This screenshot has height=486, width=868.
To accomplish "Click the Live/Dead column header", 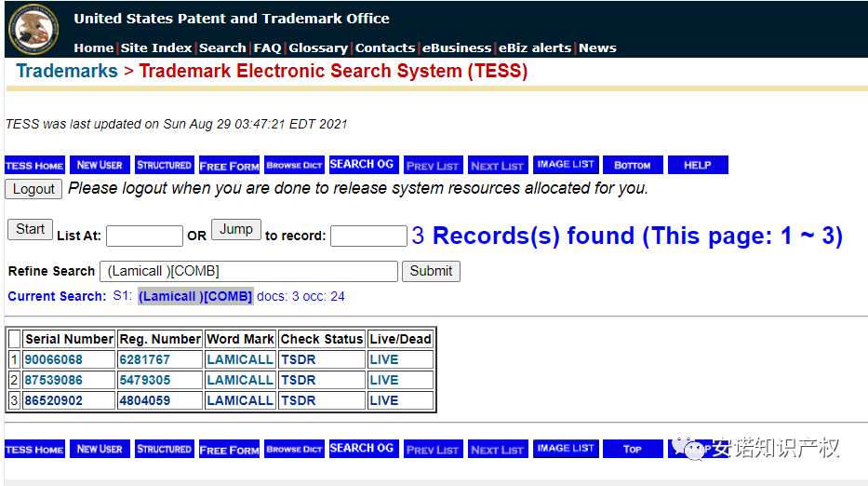I will pos(400,339).
